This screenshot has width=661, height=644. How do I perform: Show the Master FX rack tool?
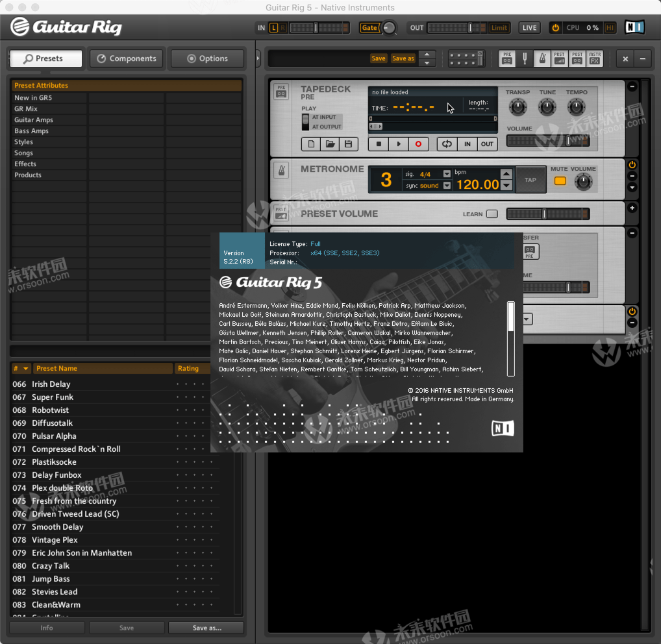(595, 58)
